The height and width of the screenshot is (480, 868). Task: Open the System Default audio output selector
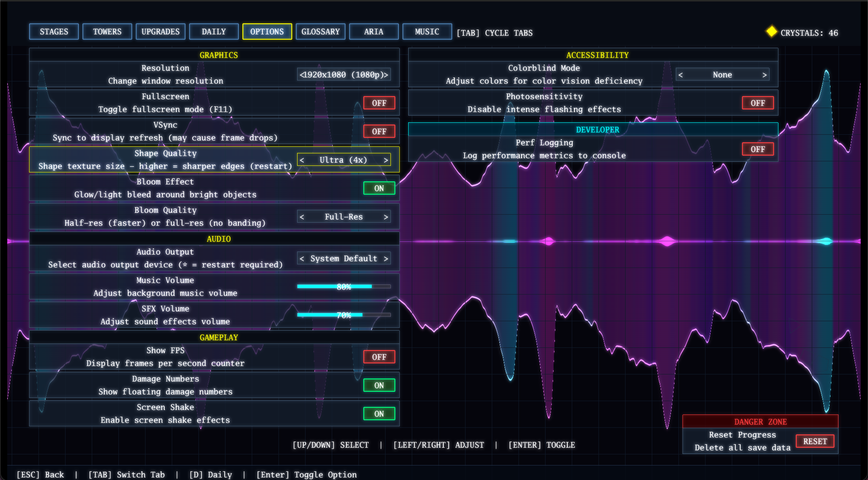pyautogui.click(x=344, y=259)
